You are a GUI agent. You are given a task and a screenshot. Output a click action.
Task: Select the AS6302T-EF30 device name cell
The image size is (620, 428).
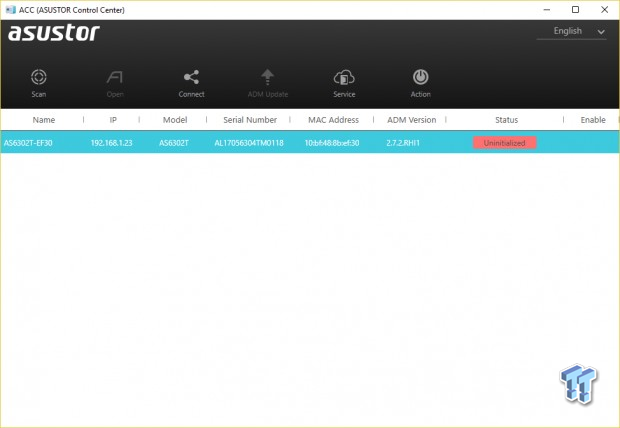click(x=28, y=143)
